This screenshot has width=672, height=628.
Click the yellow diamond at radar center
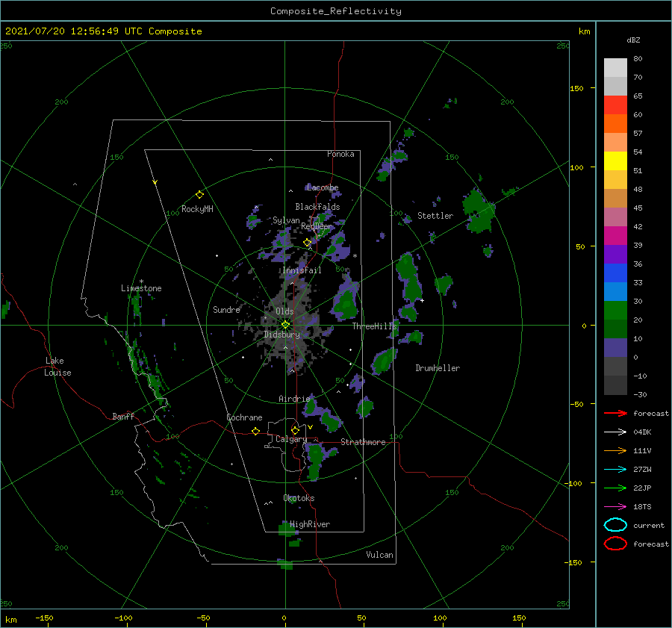coord(285,325)
